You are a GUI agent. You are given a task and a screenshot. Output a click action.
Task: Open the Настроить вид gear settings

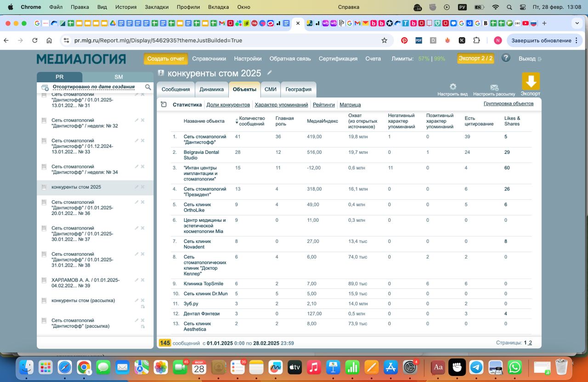pyautogui.click(x=452, y=87)
